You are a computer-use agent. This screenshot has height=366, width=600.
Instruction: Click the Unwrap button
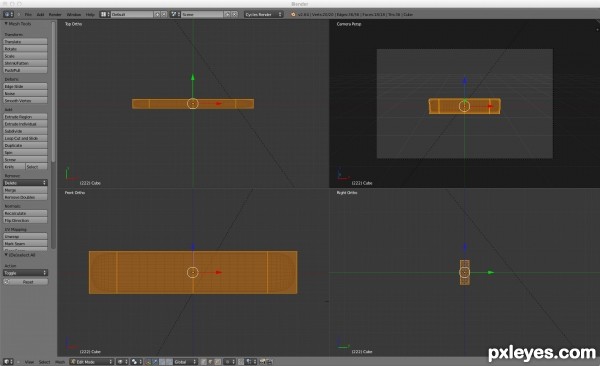click(25, 236)
